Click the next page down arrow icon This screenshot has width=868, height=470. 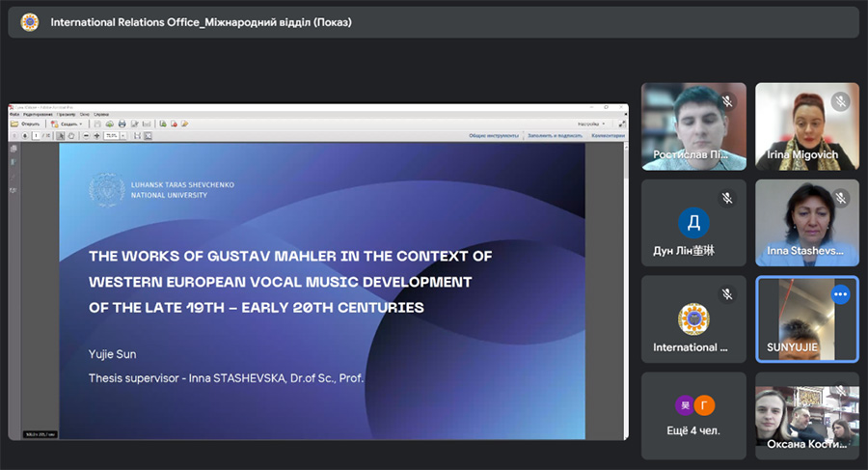point(24,136)
